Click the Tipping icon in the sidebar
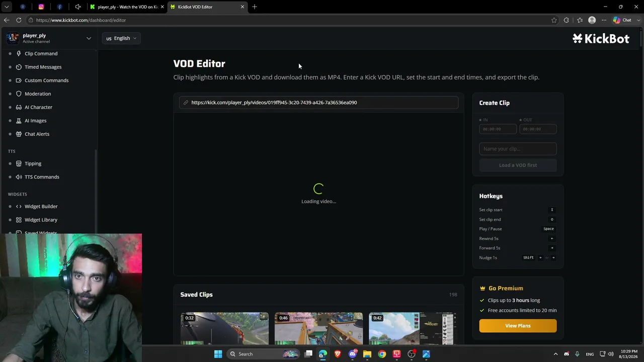The width and height of the screenshot is (644, 362). [x=19, y=163]
